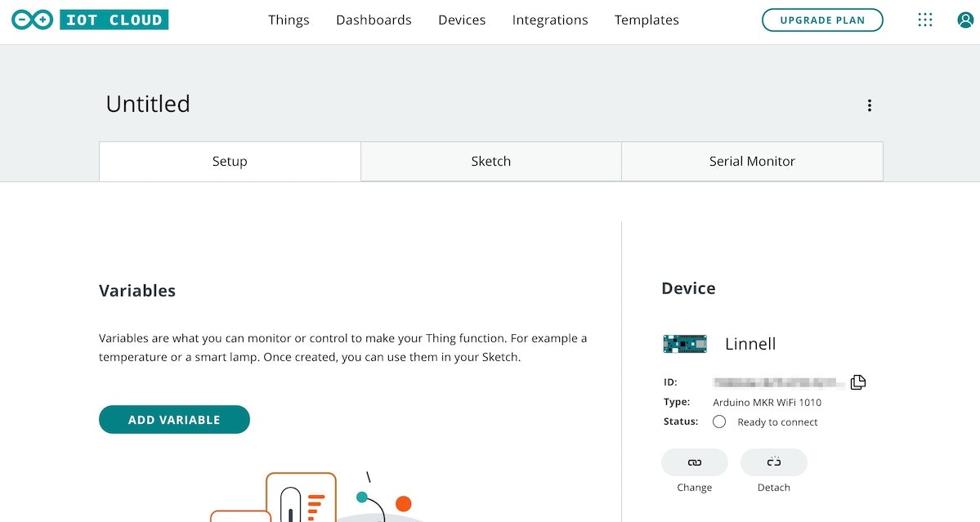Viewport: 980px width, 522px height.
Task: Click the Arduino infinity logo
Action: [x=33, y=20]
